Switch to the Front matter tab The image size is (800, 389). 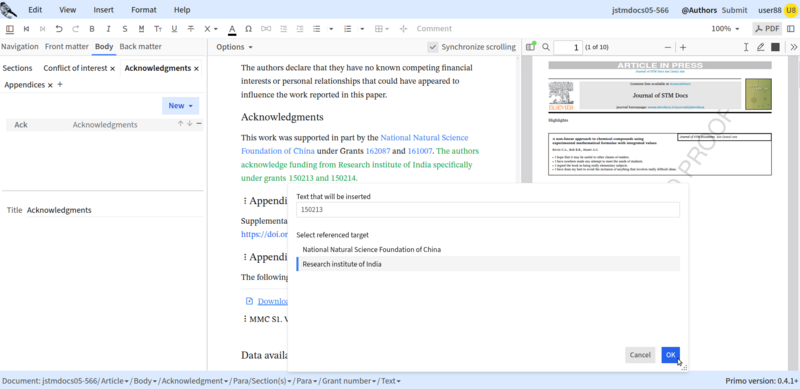pyautogui.click(x=67, y=46)
